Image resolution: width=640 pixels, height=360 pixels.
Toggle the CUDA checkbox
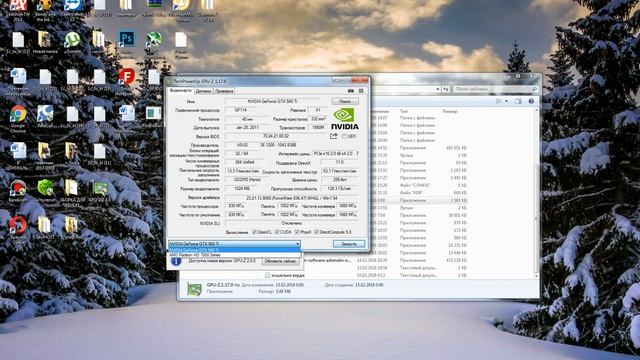(x=277, y=232)
